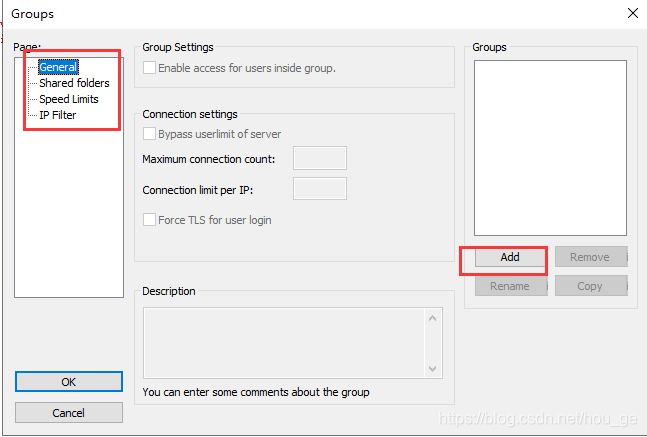Click the Rename group button
The image size is (647, 437).
click(511, 286)
